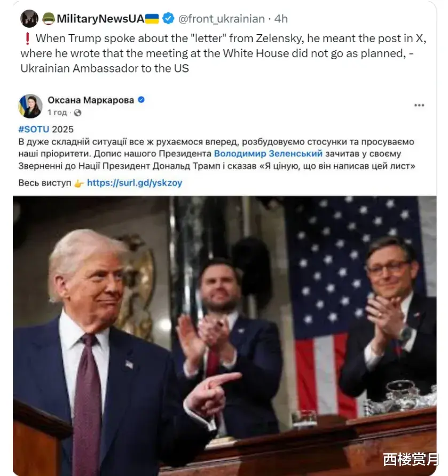
Task: Click the MilitaryNewsUA account name
Action: (100, 19)
